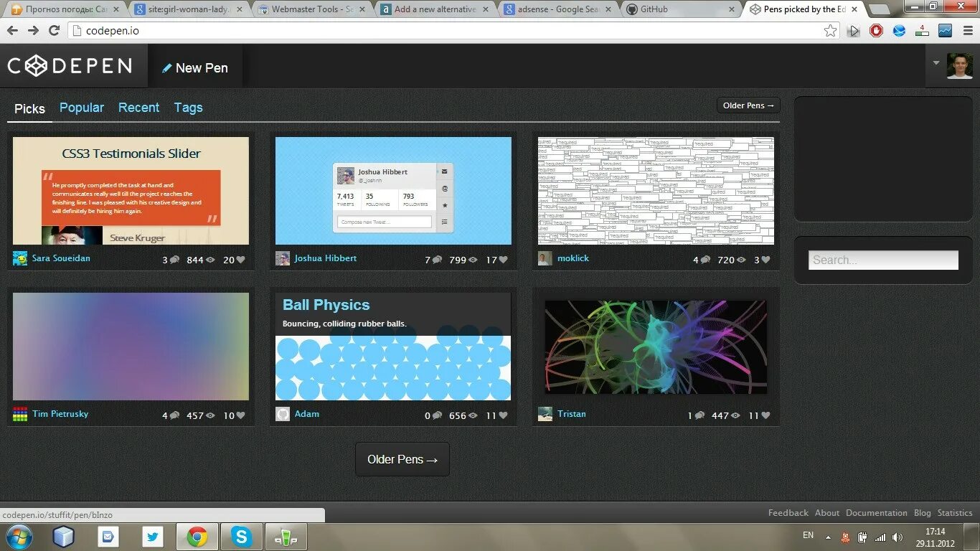Open Tristan's colorful swirls pen thumbnail
This screenshot has width=980, height=551.
pyautogui.click(x=656, y=347)
